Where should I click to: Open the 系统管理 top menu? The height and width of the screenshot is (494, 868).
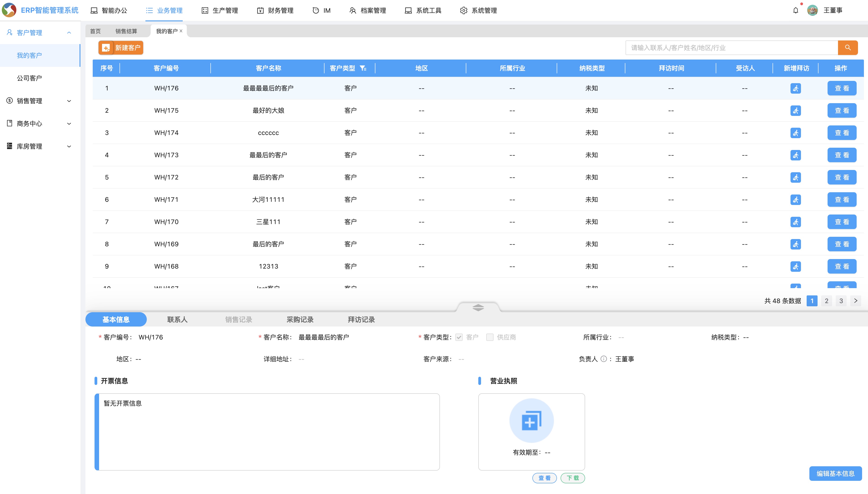(x=479, y=10)
